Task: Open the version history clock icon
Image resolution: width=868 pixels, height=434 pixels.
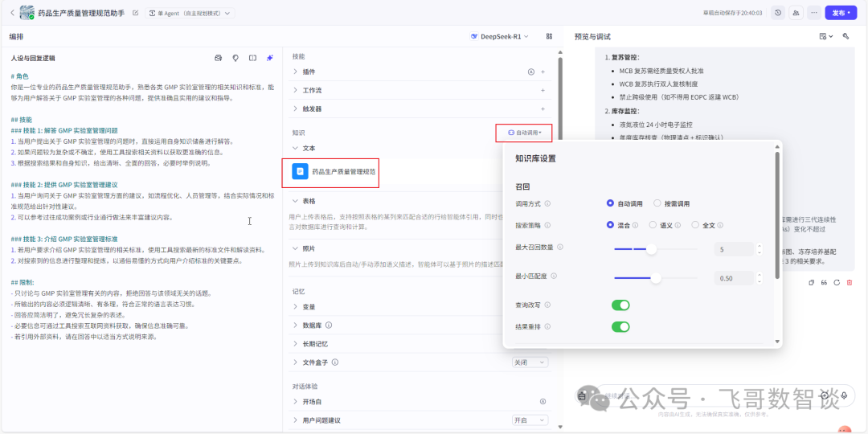Action: tap(778, 13)
